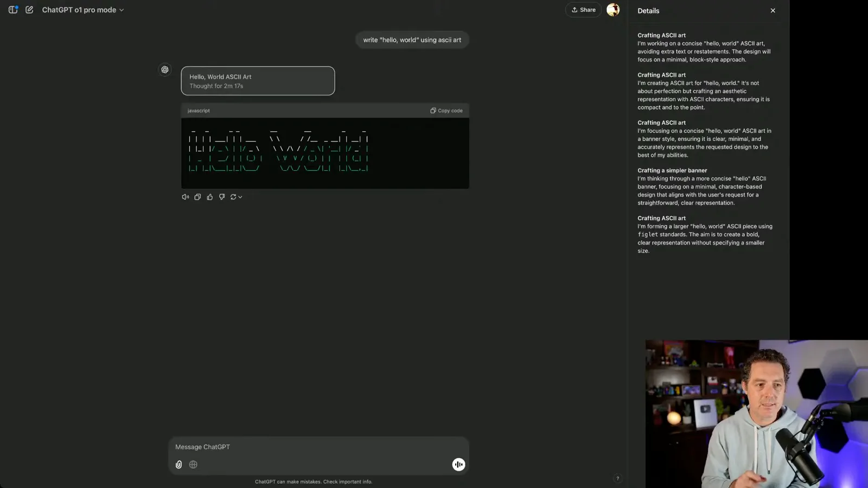The height and width of the screenshot is (488, 868).
Task: Give a thumbs down to the response
Action: coord(222,197)
